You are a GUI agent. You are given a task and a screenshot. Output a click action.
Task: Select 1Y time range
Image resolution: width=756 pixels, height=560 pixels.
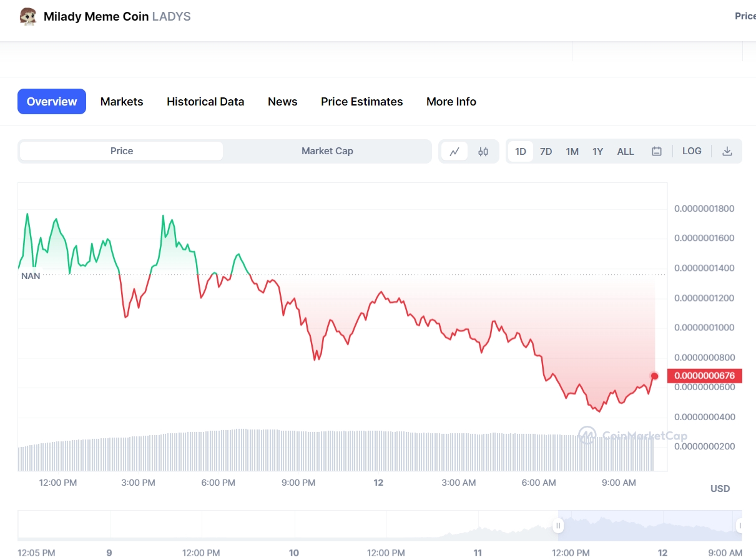pyautogui.click(x=598, y=151)
